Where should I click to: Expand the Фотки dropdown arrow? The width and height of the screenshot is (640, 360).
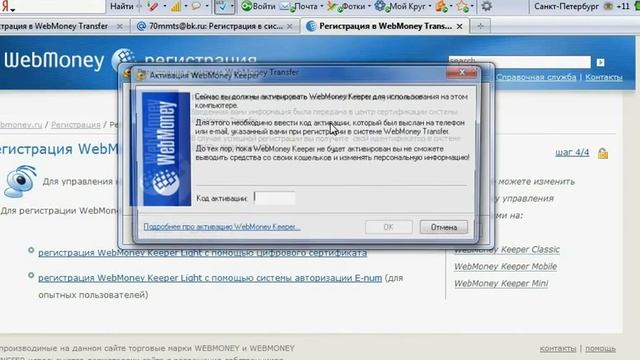[x=369, y=7]
